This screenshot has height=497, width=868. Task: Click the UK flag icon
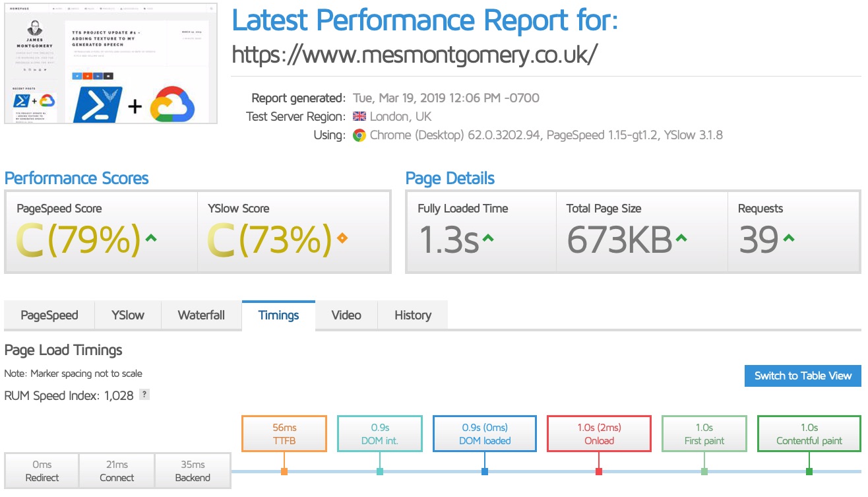point(359,117)
